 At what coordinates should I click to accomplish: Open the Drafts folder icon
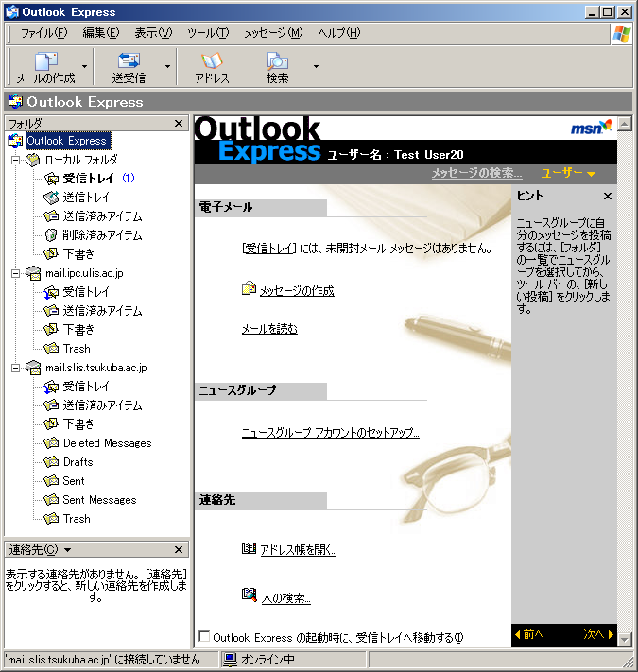(x=51, y=461)
